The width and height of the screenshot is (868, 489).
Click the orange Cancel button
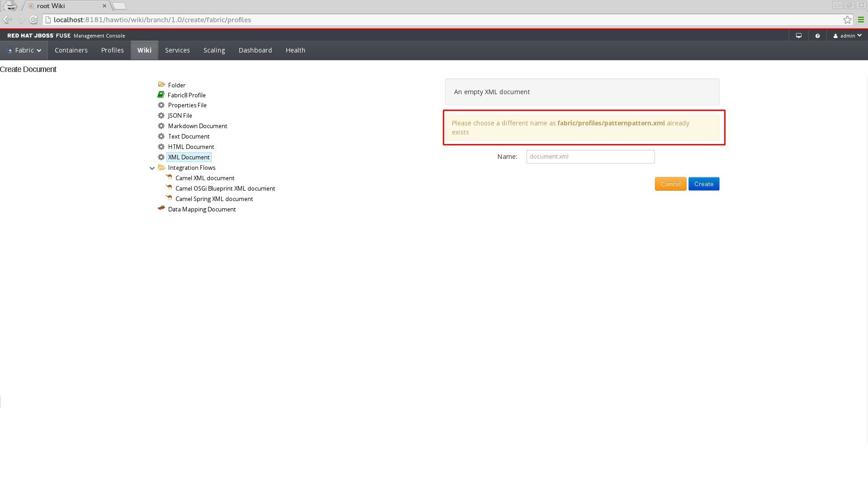(x=670, y=184)
